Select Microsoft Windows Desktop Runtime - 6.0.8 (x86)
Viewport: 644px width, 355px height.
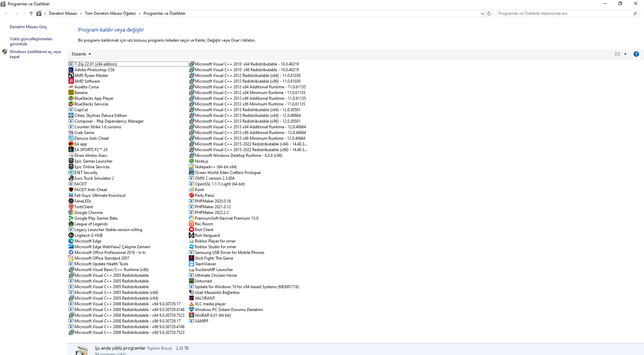(236, 156)
